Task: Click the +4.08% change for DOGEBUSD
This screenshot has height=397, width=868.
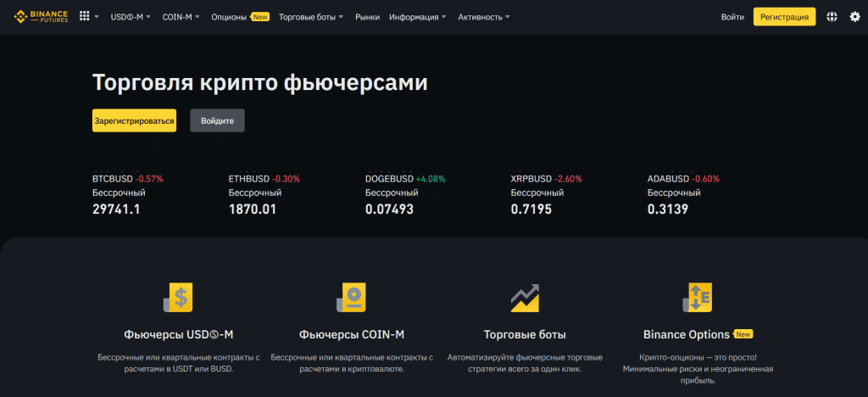Action: click(431, 179)
